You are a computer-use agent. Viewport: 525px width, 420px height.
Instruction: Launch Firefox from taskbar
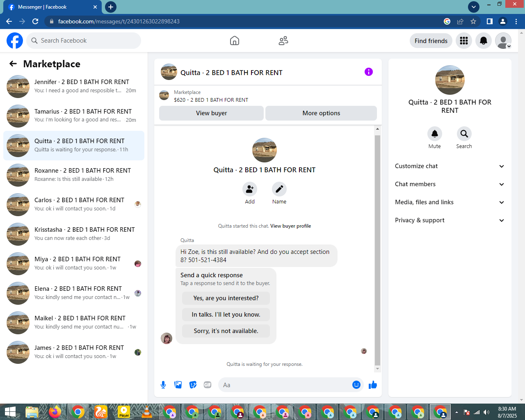coord(55,412)
